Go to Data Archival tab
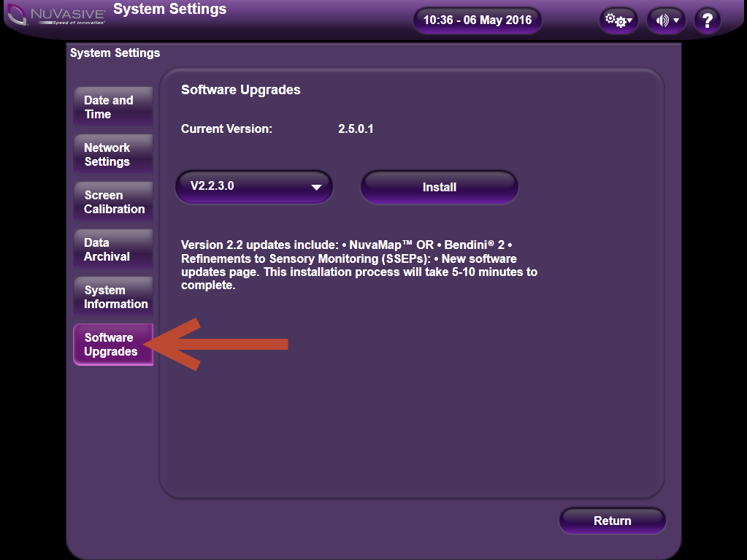This screenshot has height=560, width=747. (x=113, y=250)
